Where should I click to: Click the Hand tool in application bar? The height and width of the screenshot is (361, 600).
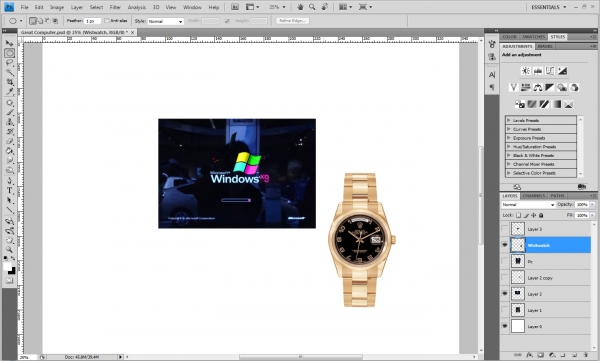[x=300, y=7]
